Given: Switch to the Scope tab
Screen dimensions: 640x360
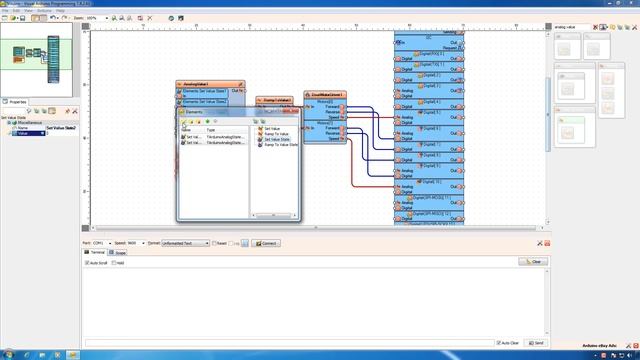Looking at the screenshot, I should tap(118, 253).
